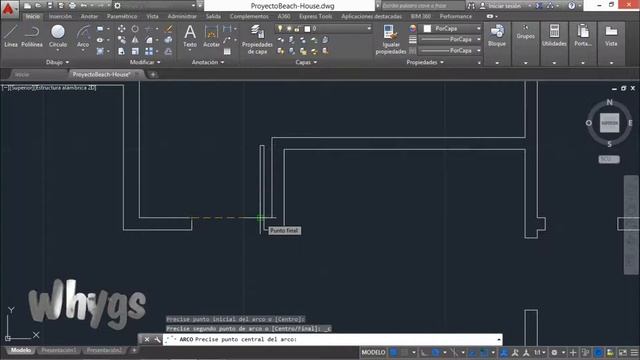Open the Bloque panel
The image size is (640, 360).
497,36
